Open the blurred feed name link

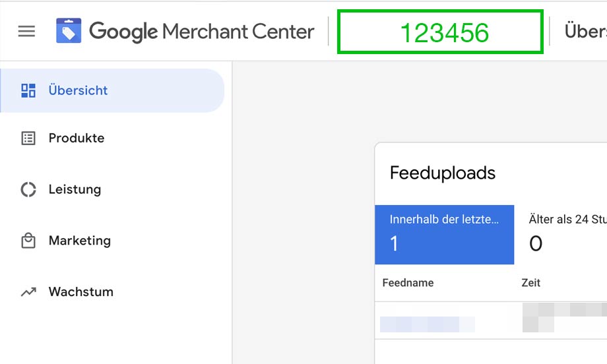click(x=427, y=324)
